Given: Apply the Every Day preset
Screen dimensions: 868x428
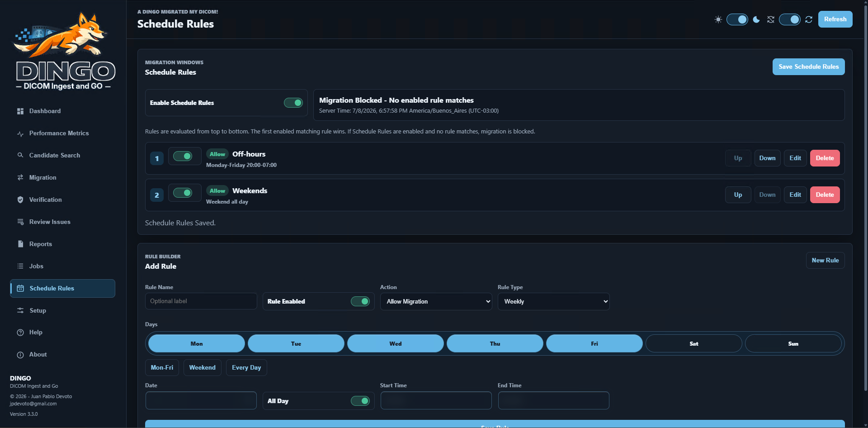Looking at the screenshot, I should (x=246, y=367).
